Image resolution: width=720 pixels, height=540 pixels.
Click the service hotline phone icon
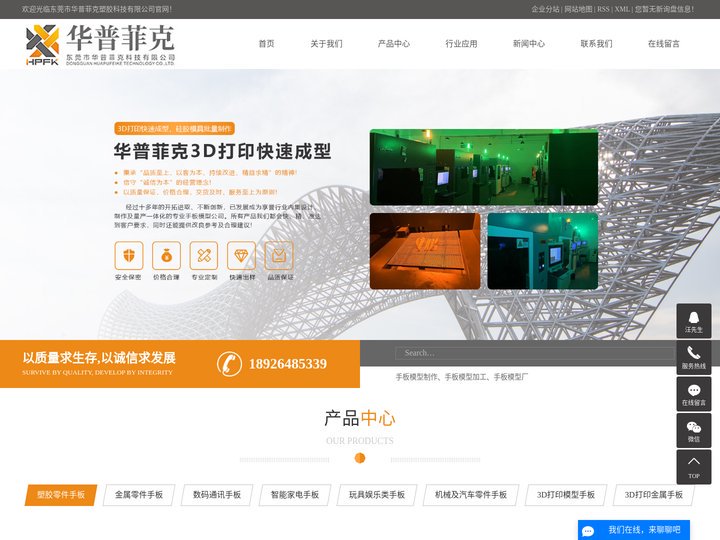click(x=694, y=357)
